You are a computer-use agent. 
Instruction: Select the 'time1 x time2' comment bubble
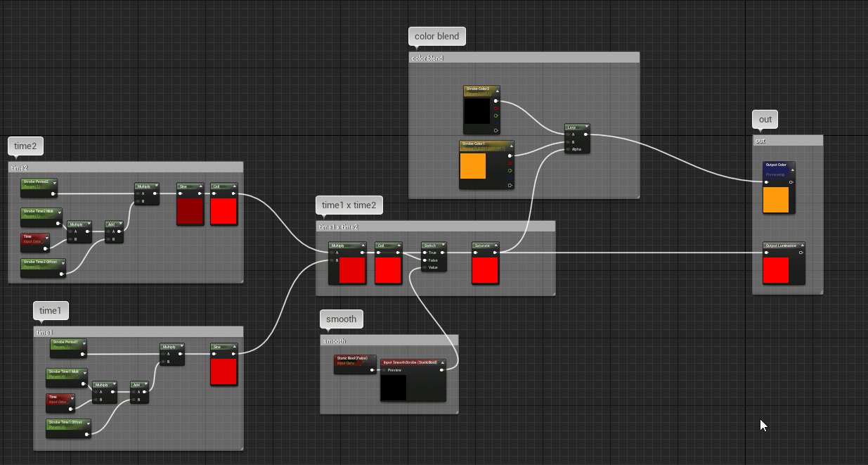pyautogui.click(x=349, y=205)
